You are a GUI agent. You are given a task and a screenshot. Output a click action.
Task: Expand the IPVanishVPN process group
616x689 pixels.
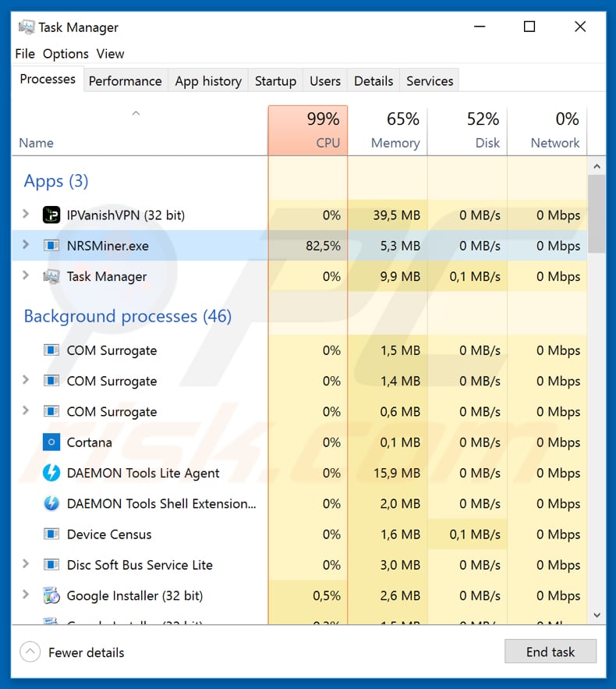tap(26, 214)
